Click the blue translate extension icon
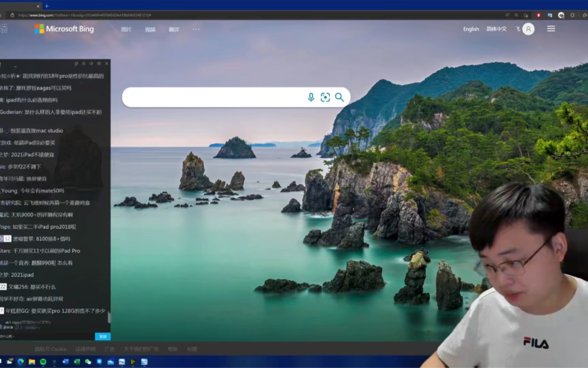 (550, 15)
